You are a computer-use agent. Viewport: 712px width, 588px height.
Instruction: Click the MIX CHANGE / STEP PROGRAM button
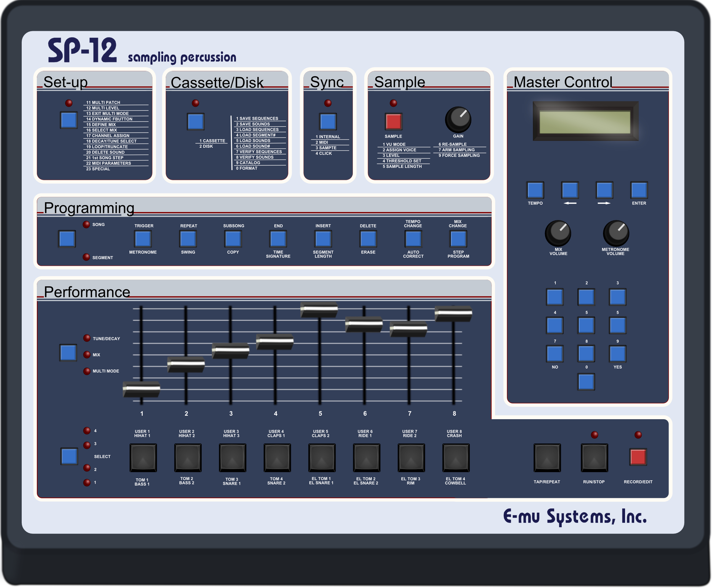point(458,239)
